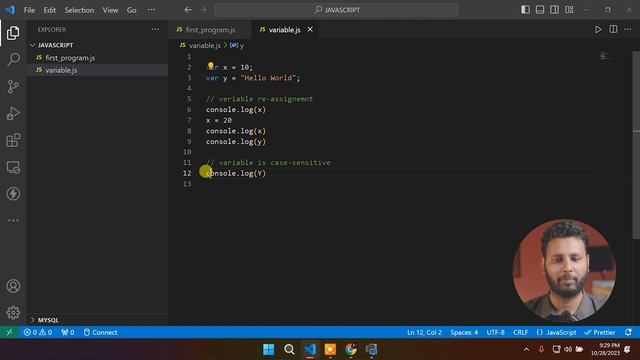This screenshot has height=360, width=640.
Task: Open the Run and Debug view
Action: tap(13, 113)
